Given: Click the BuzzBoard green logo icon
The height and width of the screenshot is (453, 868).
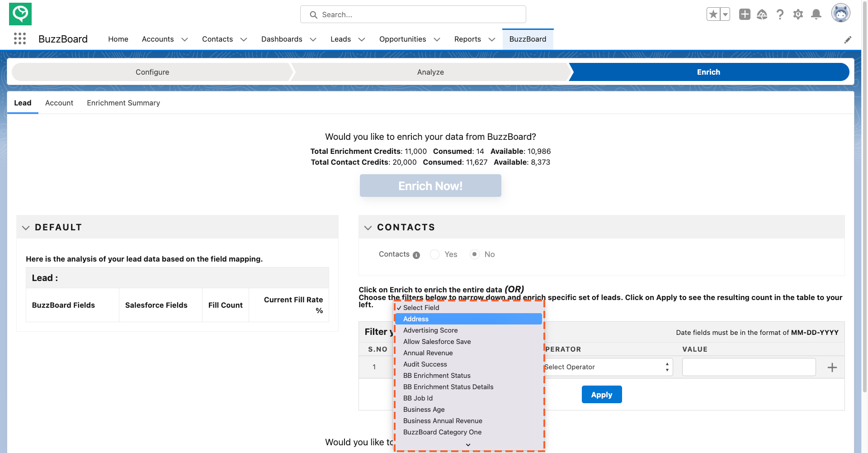Looking at the screenshot, I should (20, 14).
